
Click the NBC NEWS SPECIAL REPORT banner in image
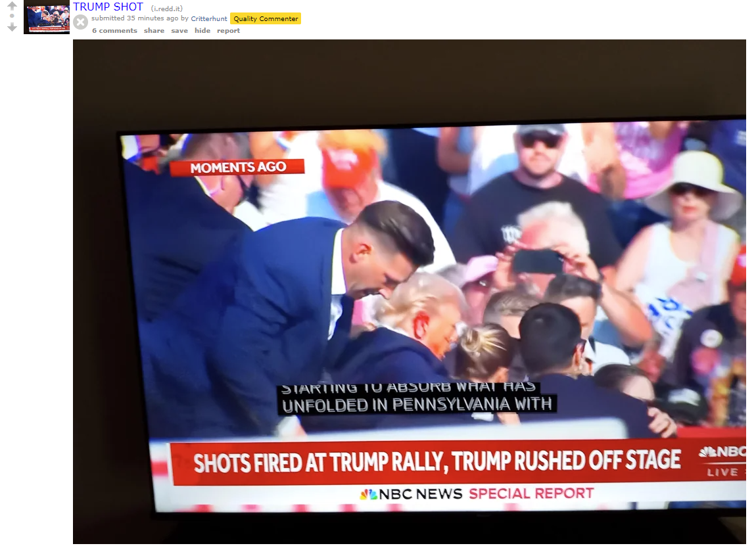click(477, 493)
